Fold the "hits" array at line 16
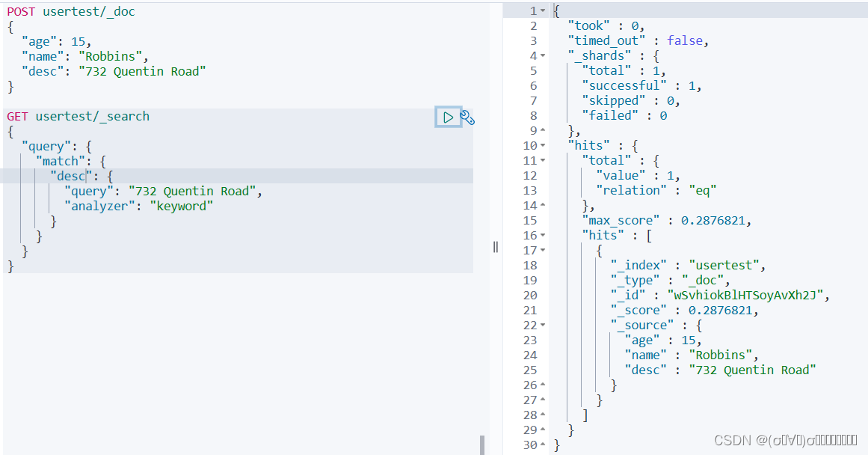This screenshot has width=868, height=455. [543, 236]
